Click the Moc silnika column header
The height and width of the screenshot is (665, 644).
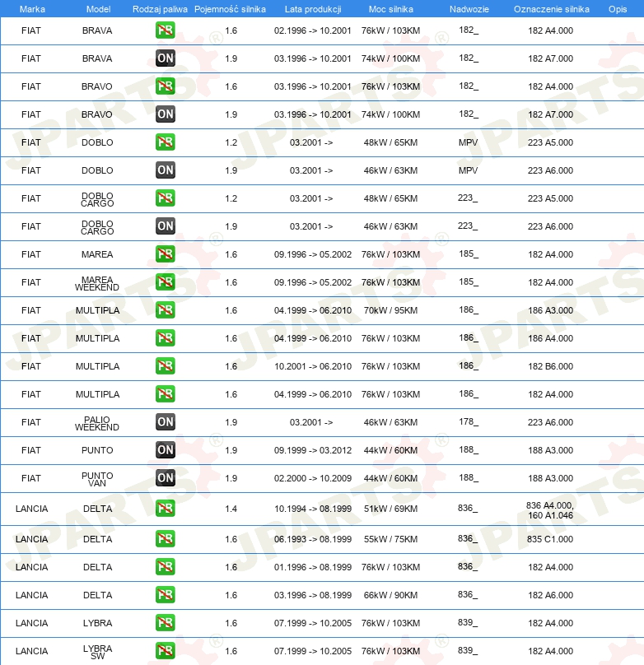390,9
